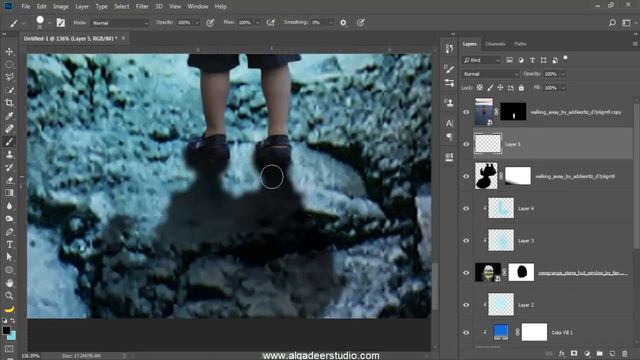The width and height of the screenshot is (640, 360).
Task: Hide the Layer 5 layer
Action: (466, 144)
